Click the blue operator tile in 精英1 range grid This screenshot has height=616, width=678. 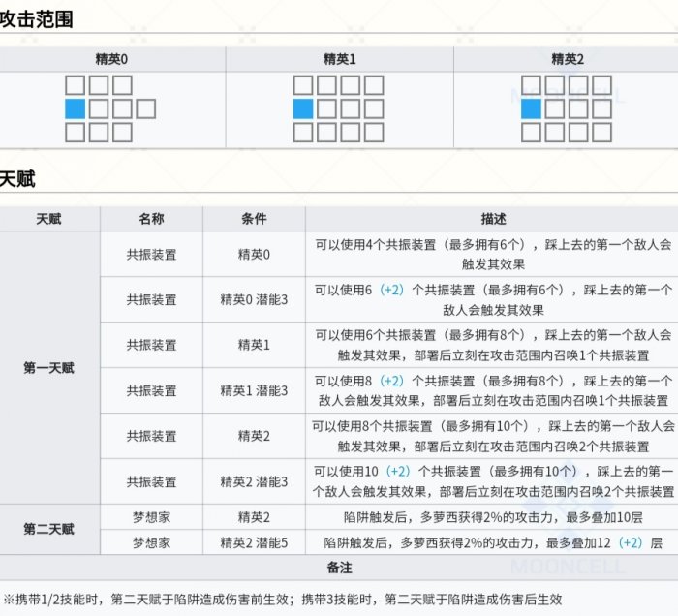(x=303, y=108)
